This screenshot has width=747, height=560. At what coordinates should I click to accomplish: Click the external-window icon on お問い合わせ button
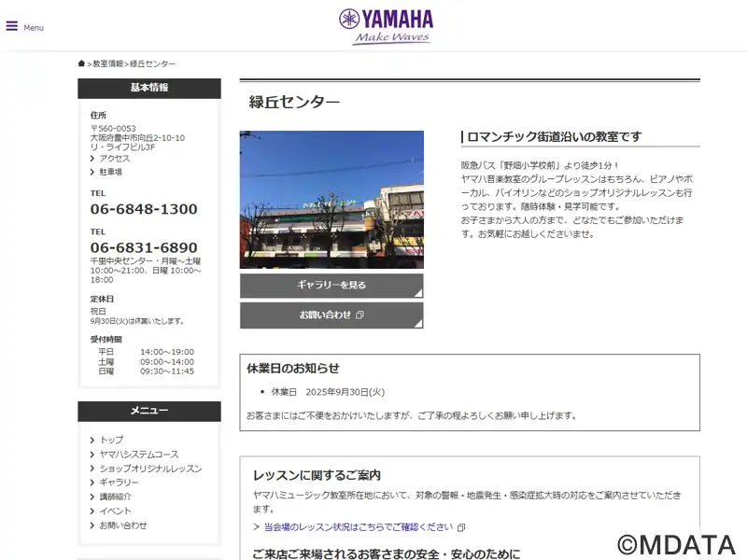point(359,315)
